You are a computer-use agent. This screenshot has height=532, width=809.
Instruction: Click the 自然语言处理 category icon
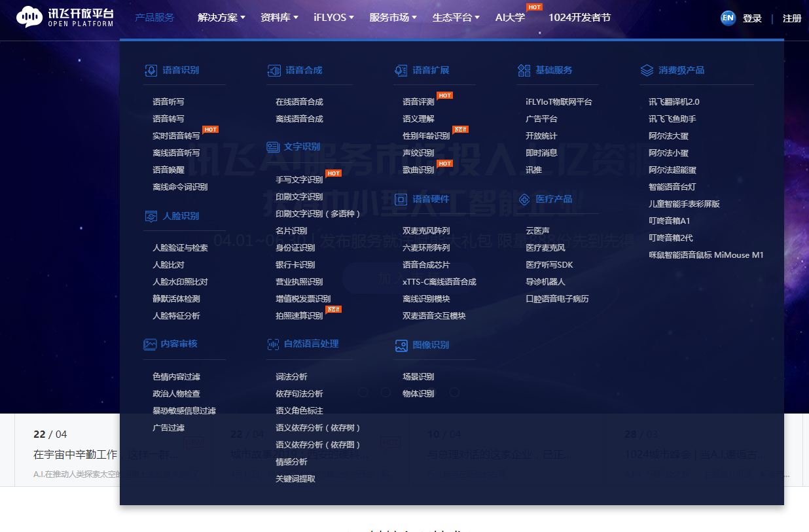[274, 344]
